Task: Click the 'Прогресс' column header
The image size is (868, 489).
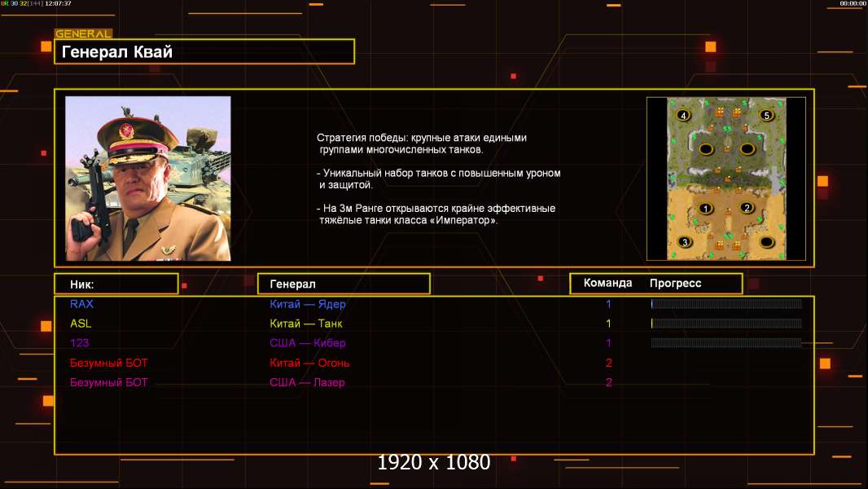Action: (x=675, y=284)
